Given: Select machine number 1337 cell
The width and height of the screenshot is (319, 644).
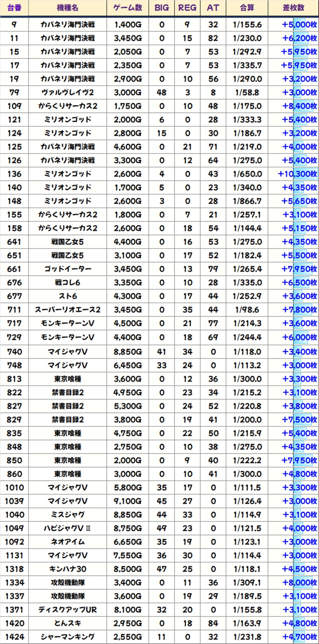Looking at the screenshot, I should 14,596.
